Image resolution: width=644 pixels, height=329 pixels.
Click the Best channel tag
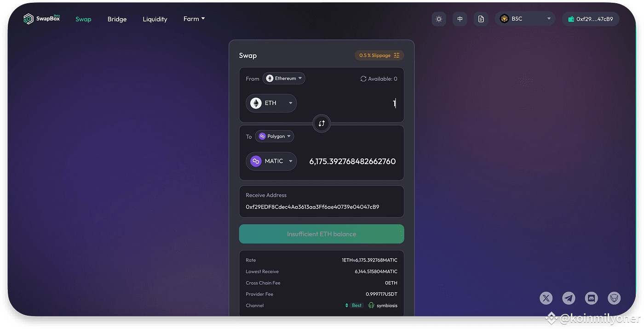tap(354, 306)
